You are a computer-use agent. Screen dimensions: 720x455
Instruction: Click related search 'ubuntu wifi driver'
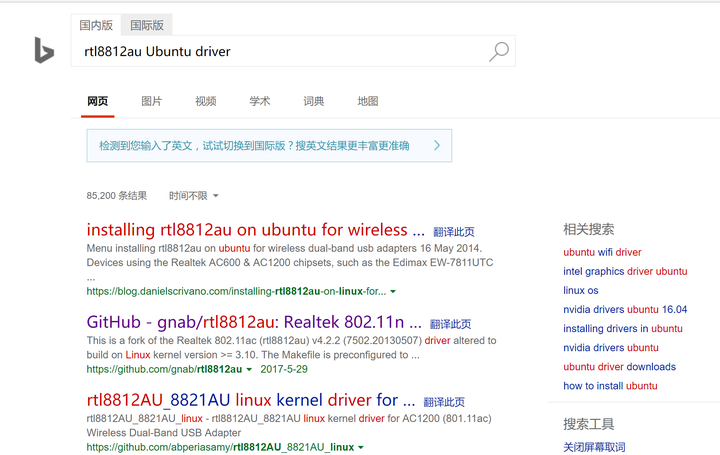coord(602,252)
